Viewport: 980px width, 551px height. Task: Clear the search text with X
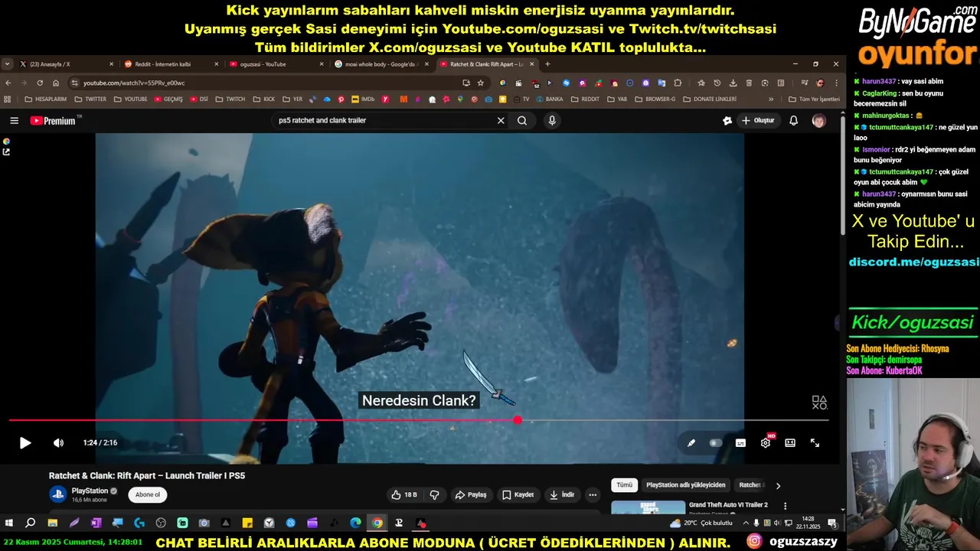click(x=501, y=120)
